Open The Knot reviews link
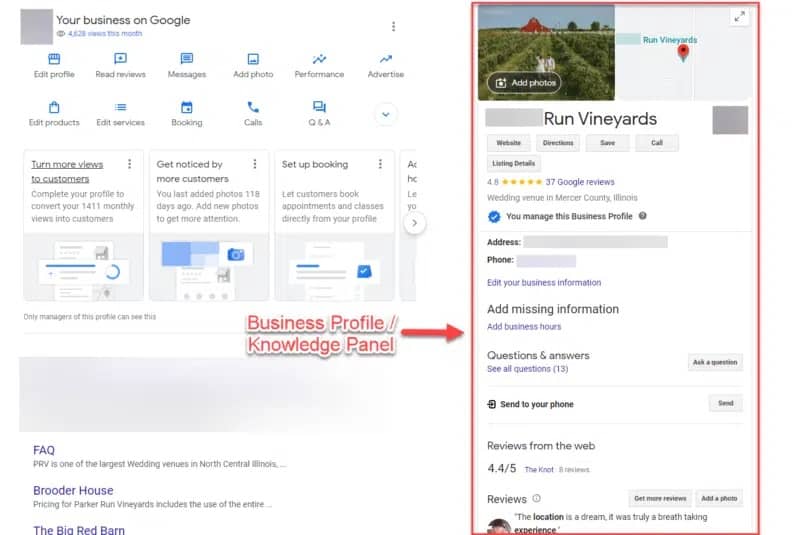Screen dimensions: 800x535 pos(539,470)
